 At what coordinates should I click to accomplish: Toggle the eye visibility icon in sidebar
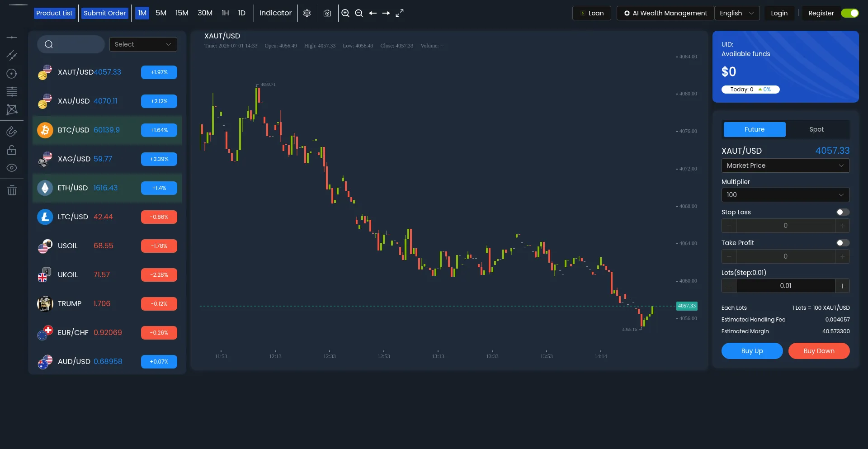(x=12, y=168)
